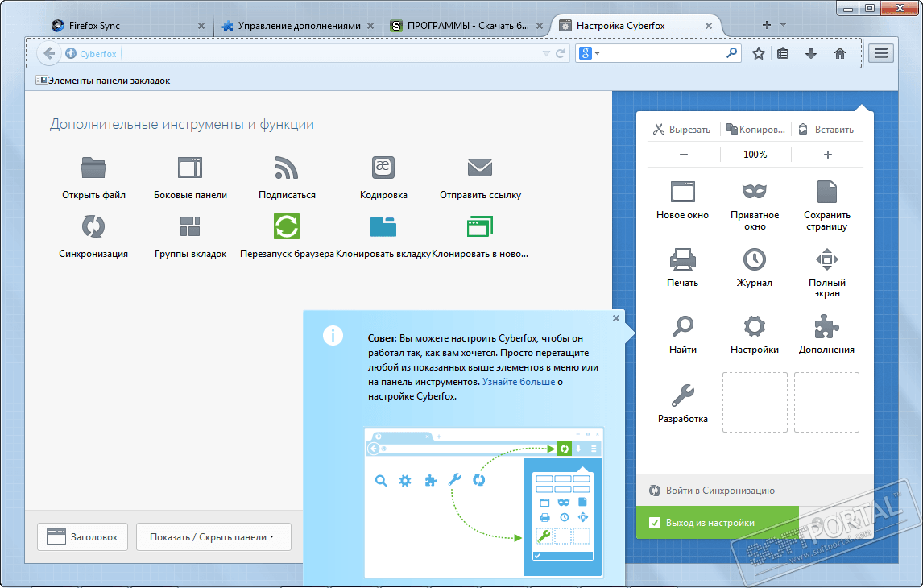The height and width of the screenshot is (588, 923).
Task: Open a new tab with plus button
Action: (x=767, y=25)
